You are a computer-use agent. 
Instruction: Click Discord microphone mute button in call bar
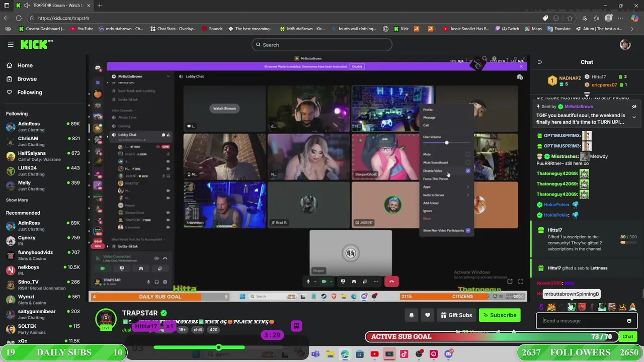click(x=308, y=282)
